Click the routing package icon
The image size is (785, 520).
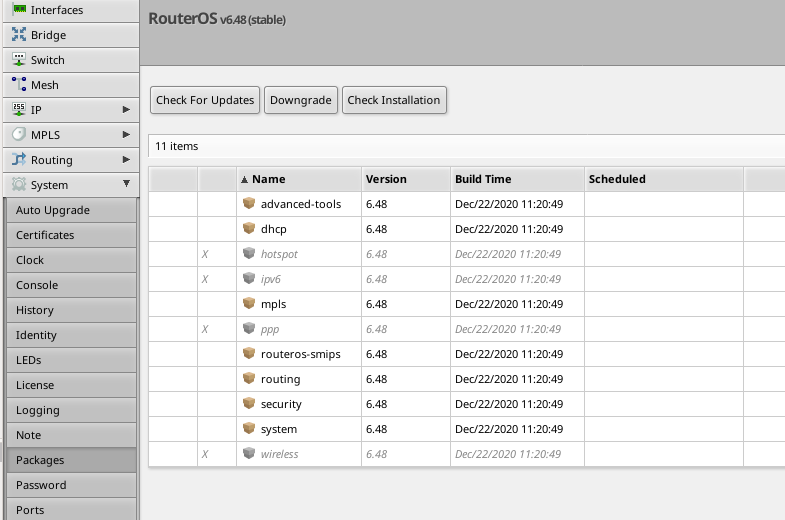pyautogui.click(x=249, y=378)
